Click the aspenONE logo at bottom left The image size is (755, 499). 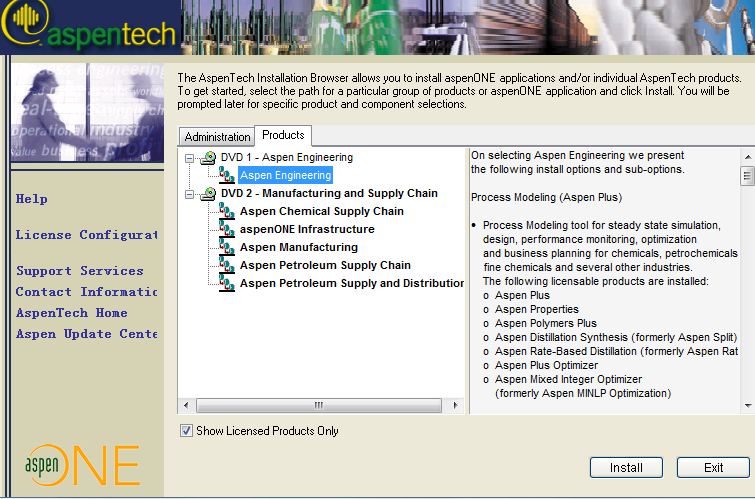[82, 465]
